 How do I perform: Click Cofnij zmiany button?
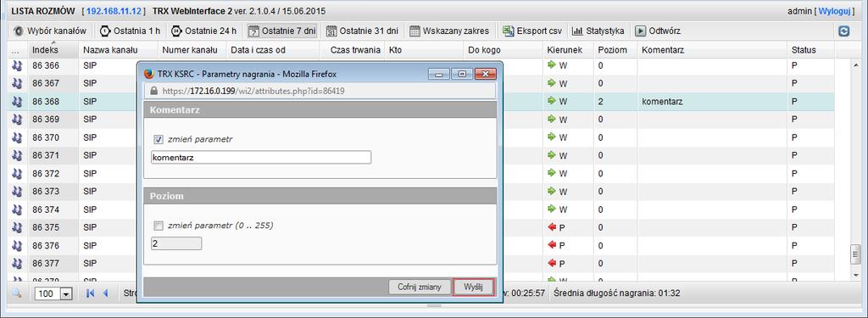(420, 287)
